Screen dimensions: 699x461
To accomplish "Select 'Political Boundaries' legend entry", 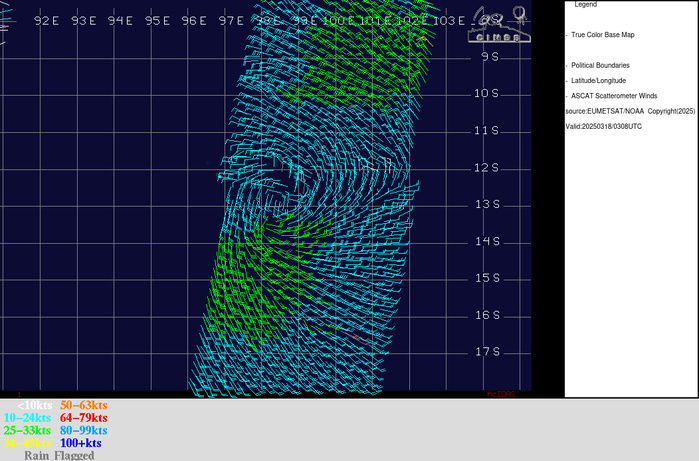I will [600, 66].
